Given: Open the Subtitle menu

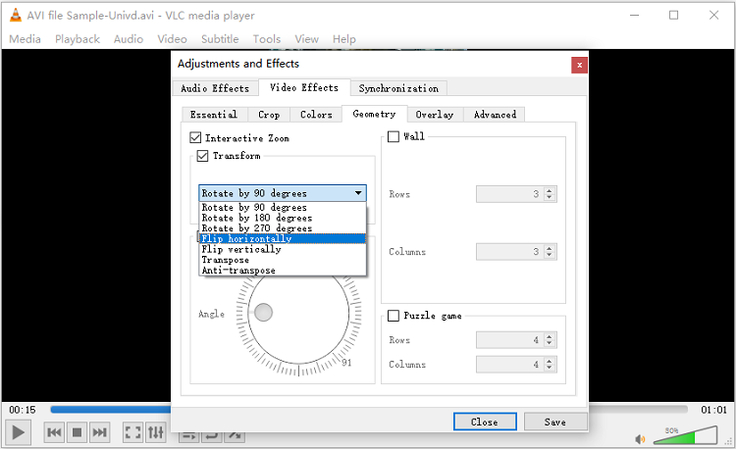Looking at the screenshot, I should tap(220, 39).
